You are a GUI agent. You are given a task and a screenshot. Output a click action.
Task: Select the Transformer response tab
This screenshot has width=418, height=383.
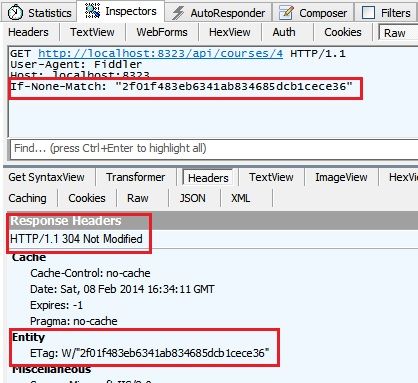coord(135,177)
